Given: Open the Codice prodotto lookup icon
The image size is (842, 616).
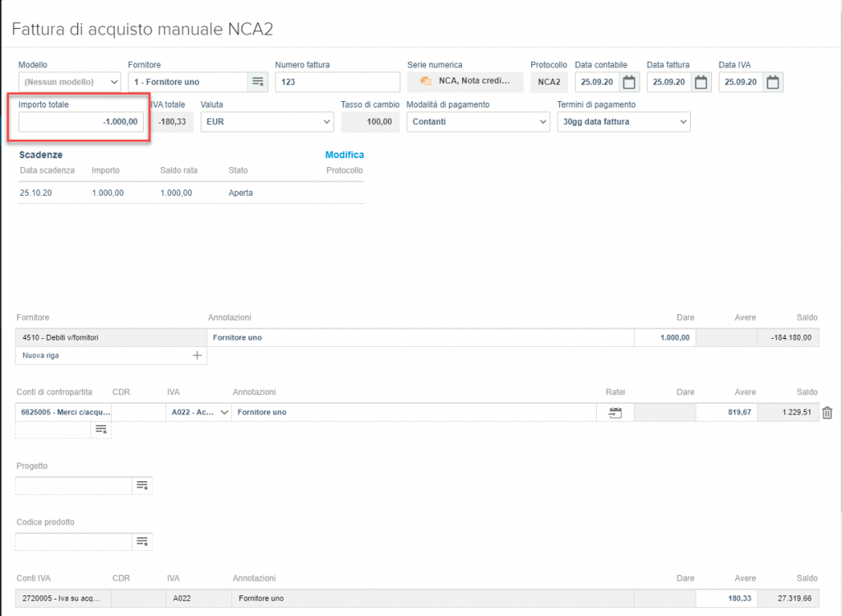Looking at the screenshot, I should 142,541.
